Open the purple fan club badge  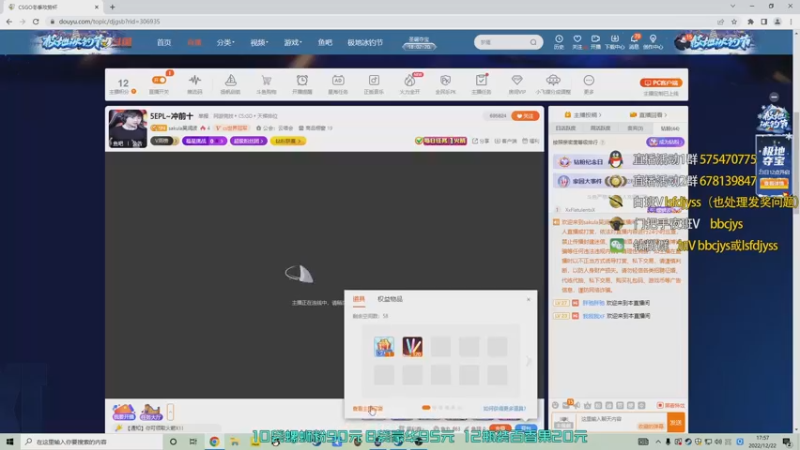pyautogui.click(x=248, y=141)
